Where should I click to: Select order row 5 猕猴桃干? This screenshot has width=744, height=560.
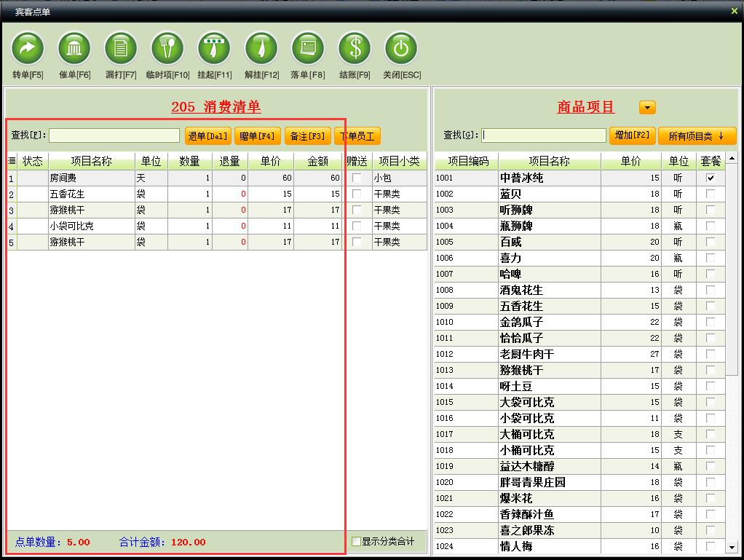[217, 242]
